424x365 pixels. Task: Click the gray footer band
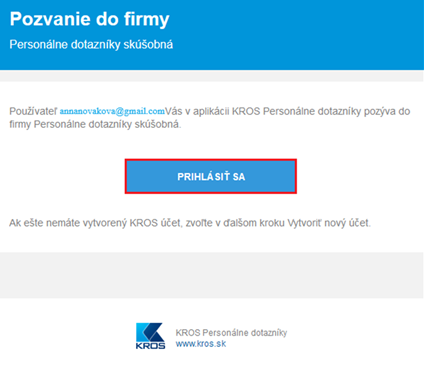click(x=212, y=275)
